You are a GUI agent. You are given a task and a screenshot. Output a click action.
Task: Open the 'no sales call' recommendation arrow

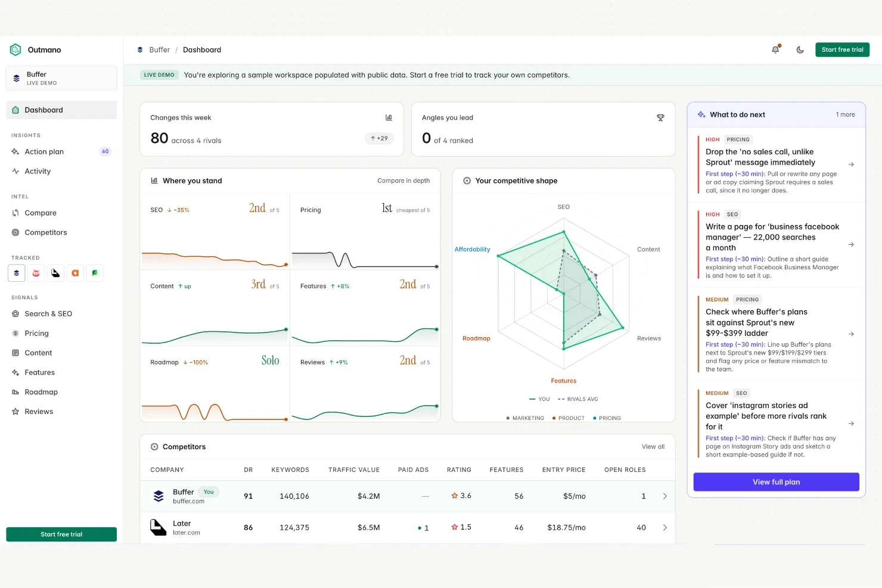[851, 164]
